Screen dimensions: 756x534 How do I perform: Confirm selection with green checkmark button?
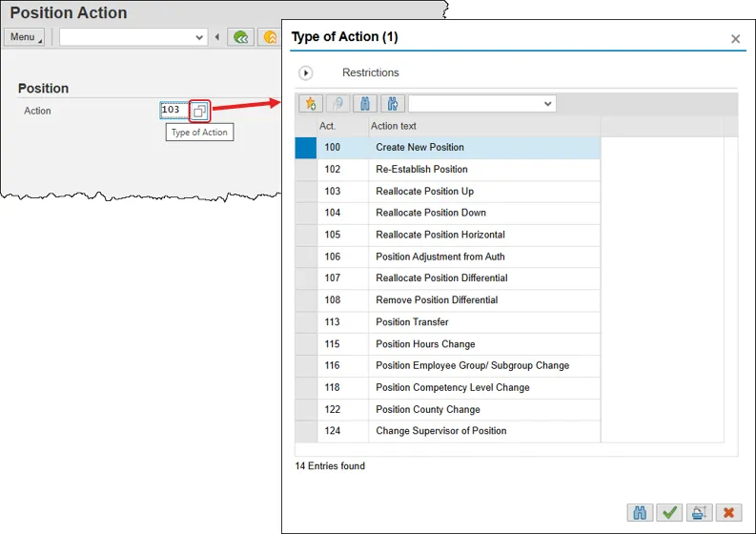coord(669,512)
